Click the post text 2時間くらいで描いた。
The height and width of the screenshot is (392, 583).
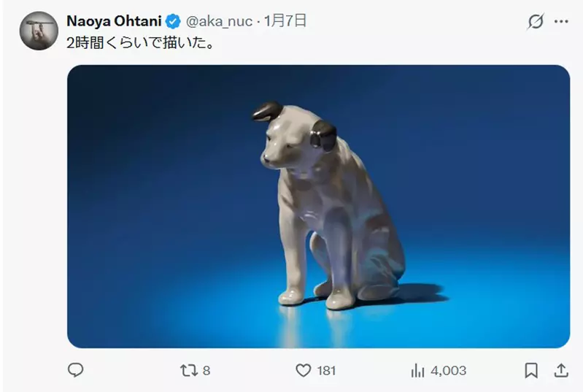tap(139, 44)
